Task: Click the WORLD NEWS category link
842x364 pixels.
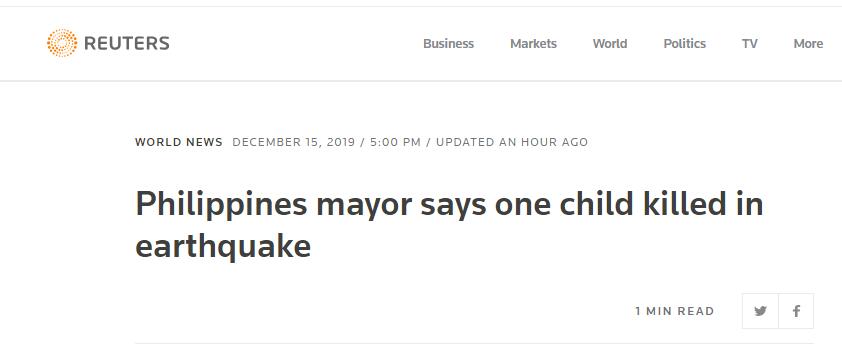Action: (x=179, y=142)
